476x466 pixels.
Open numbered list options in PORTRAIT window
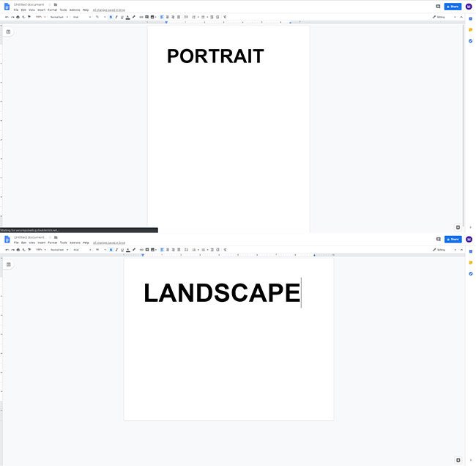click(198, 17)
